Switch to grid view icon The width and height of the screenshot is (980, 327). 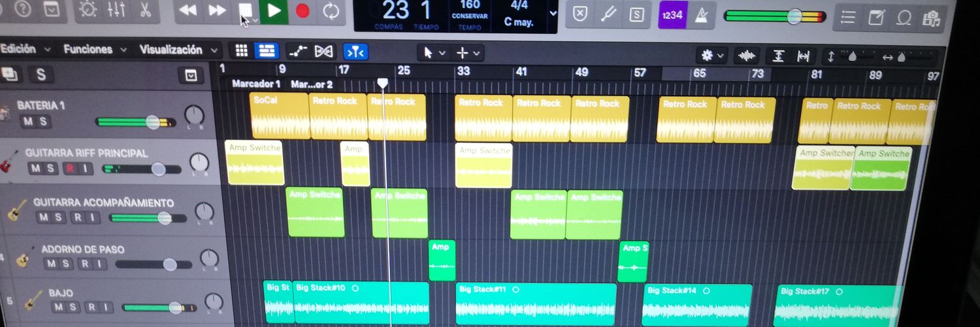(241, 50)
